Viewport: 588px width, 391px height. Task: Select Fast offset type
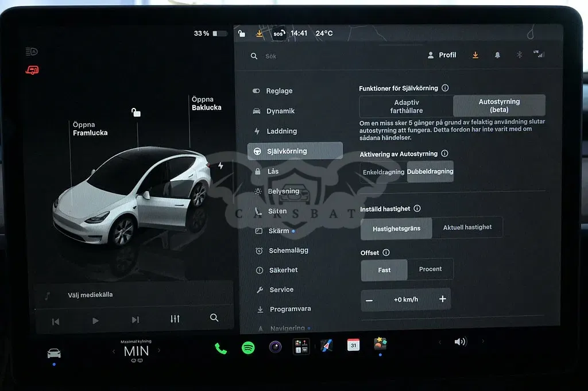[384, 270]
